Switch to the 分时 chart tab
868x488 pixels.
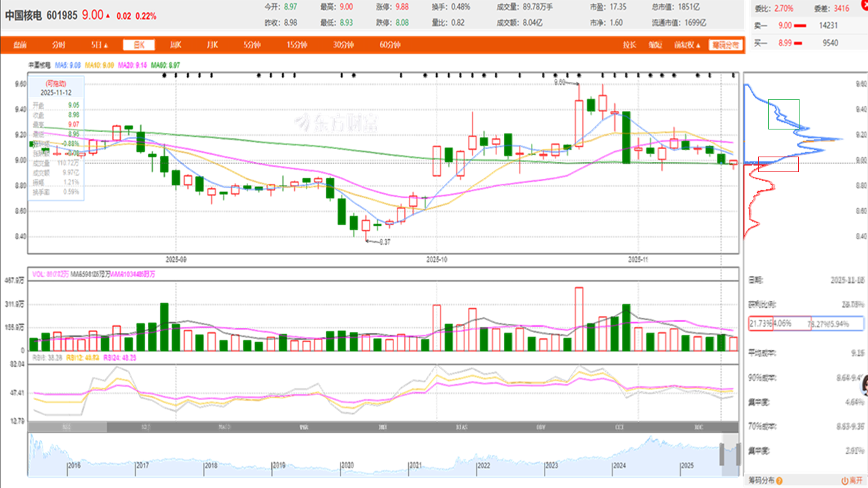tap(58, 45)
